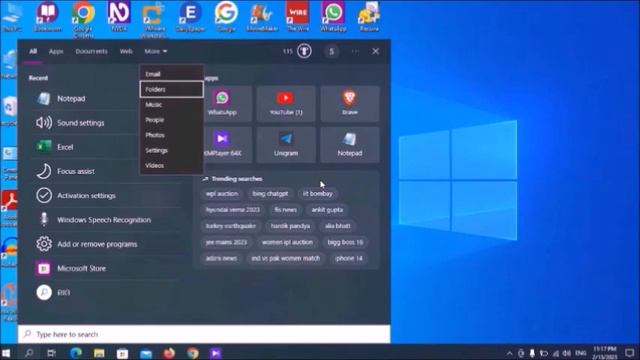
Task: Choose Email from the More menu
Action: [171, 74]
